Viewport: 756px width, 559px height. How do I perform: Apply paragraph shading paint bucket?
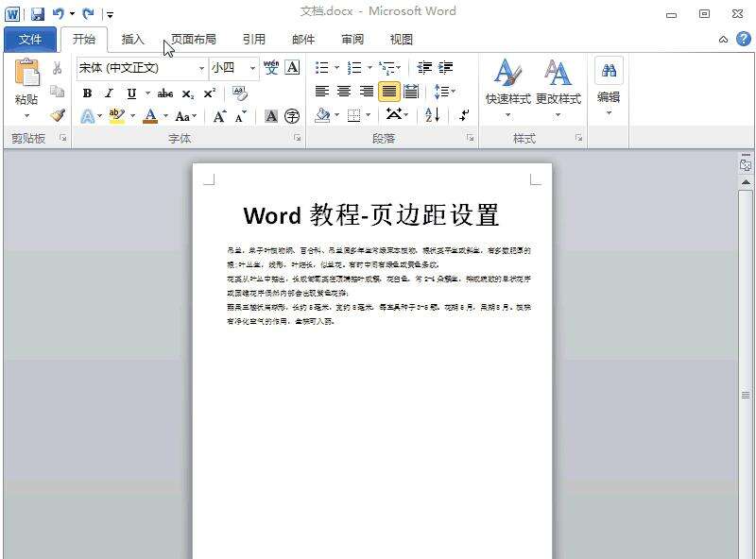click(322, 115)
